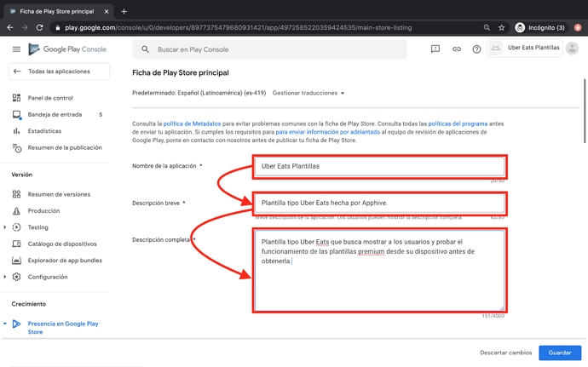Open Panel de control in sidebar
Viewport: 588px width, 367px height.
50,98
